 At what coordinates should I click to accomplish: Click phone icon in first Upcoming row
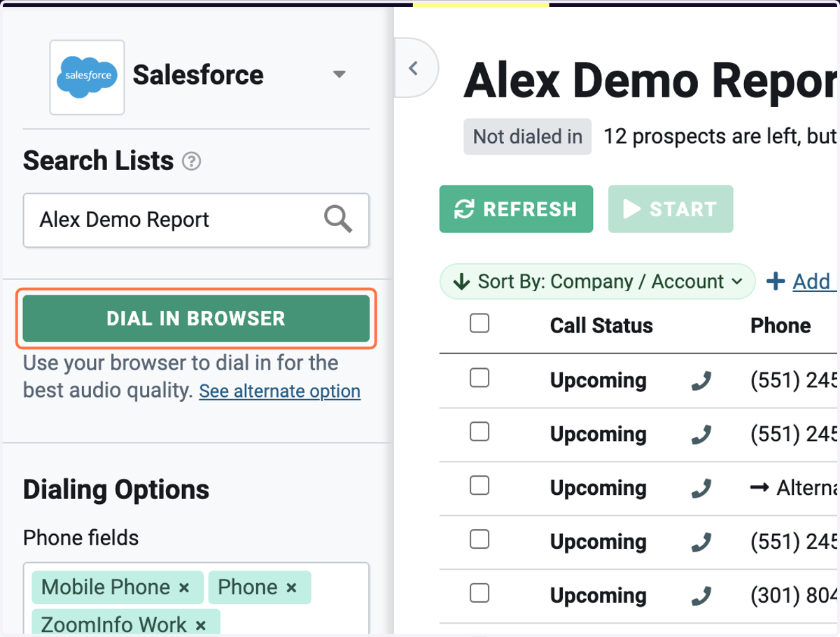coord(701,381)
